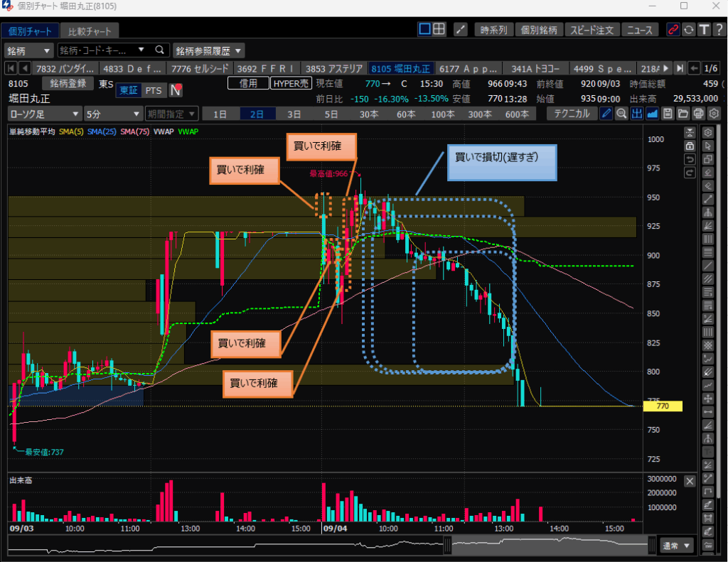Open the 5分 interval dropdown
The height and width of the screenshot is (562, 728).
(112, 114)
